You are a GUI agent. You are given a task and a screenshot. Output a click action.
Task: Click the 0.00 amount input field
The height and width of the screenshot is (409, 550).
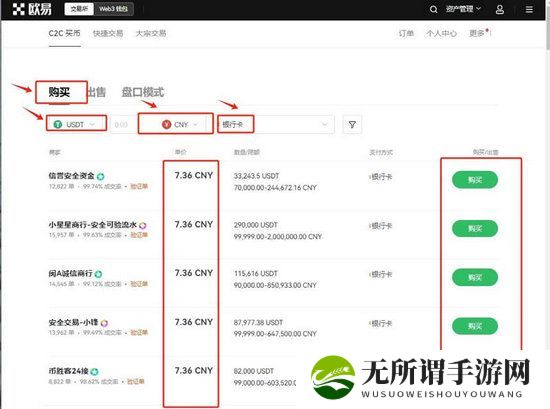point(123,125)
